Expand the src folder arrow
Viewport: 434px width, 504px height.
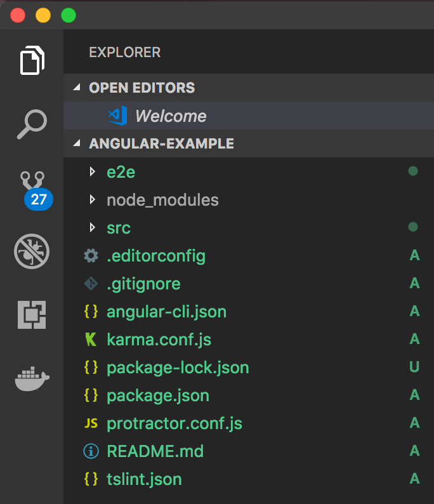[x=93, y=228]
